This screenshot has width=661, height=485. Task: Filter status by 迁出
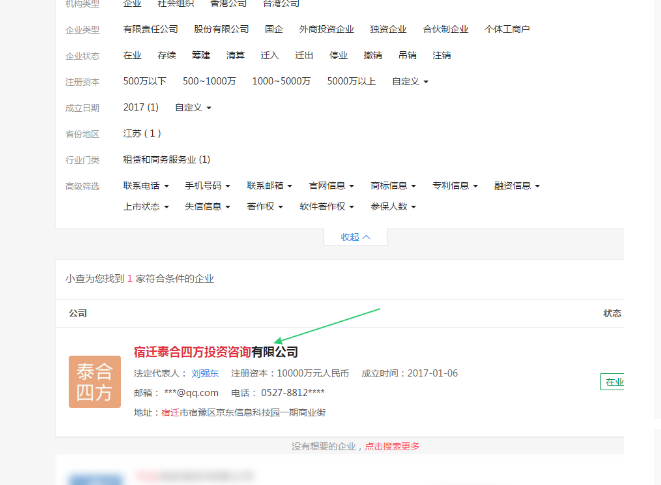pos(304,55)
